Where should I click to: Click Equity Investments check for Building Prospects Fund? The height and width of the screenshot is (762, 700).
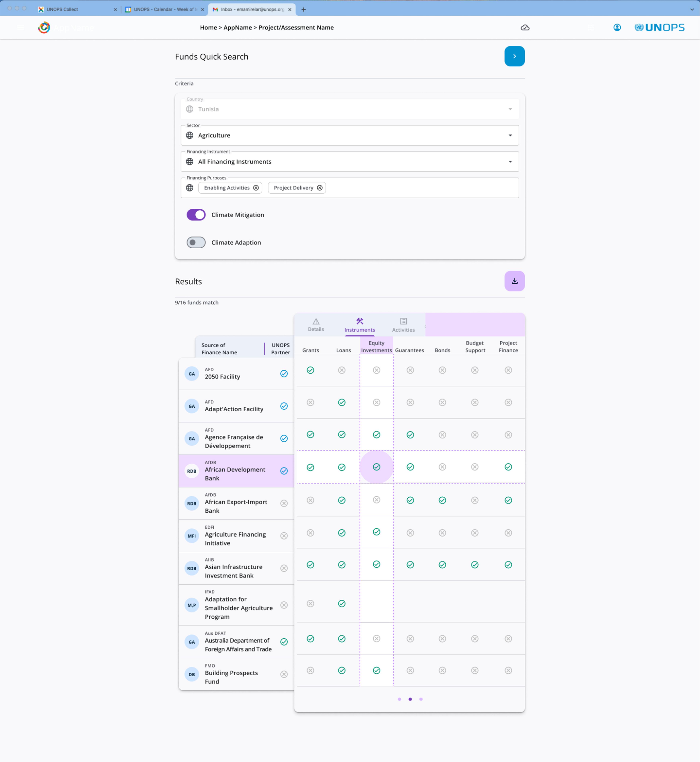click(376, 670)
